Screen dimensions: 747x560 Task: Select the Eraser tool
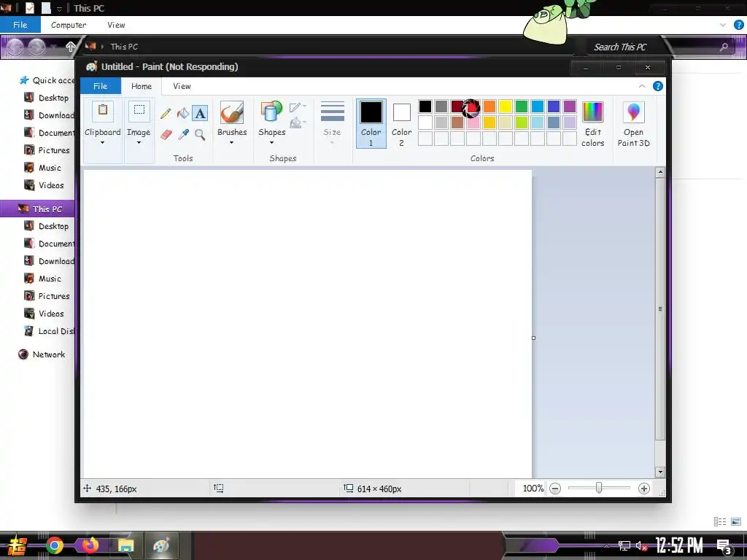tap(166, 135)
